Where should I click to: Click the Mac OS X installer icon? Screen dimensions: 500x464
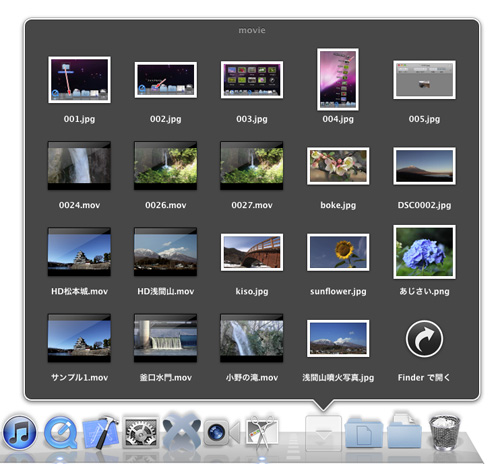[181, 431]
